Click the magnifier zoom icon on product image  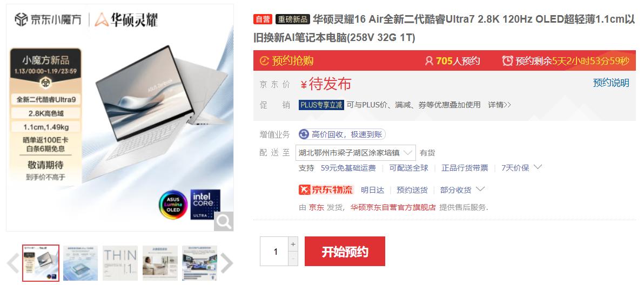click(224, 221)
